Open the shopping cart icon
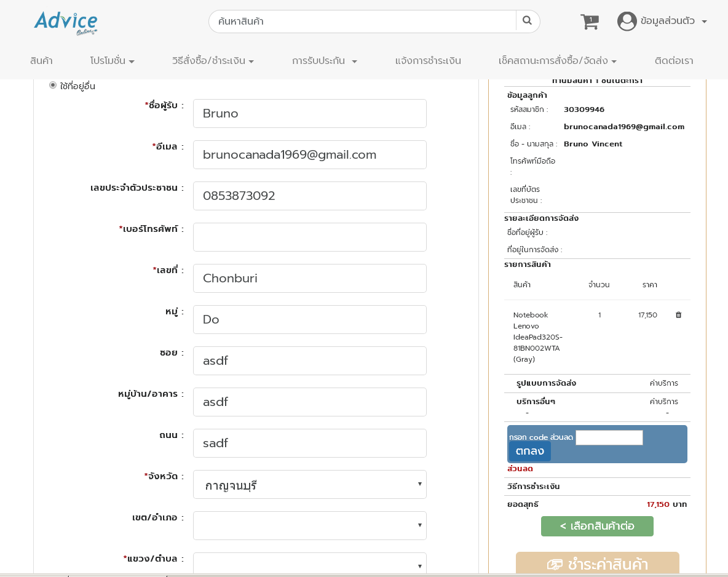Viewport: 728px width, 577px height. [590, 22]
